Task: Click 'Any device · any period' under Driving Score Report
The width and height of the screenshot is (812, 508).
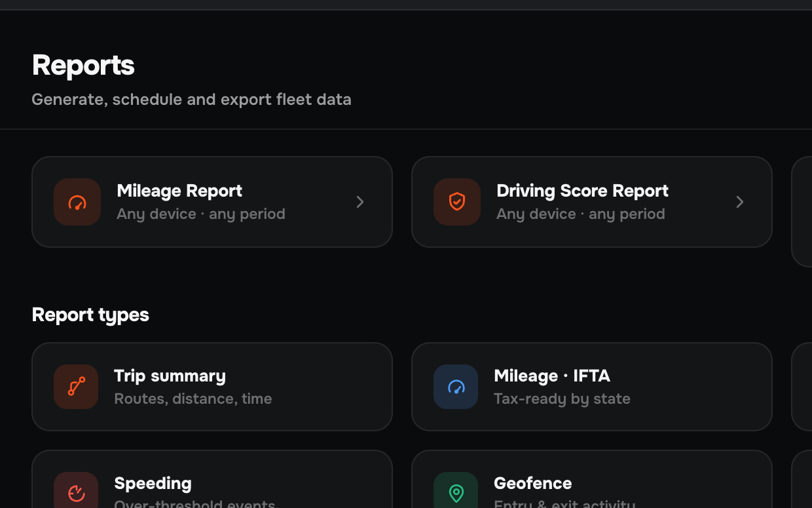Action: [x=581, y=214]
